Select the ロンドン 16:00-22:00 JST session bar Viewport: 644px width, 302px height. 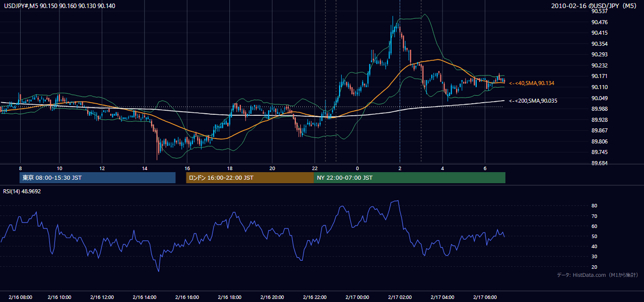250,178
